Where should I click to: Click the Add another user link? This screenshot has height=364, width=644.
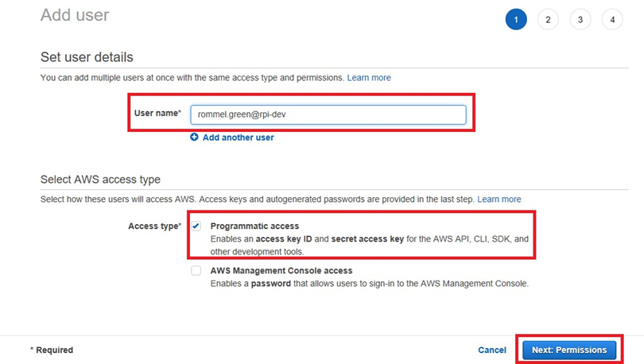(238, 137)
